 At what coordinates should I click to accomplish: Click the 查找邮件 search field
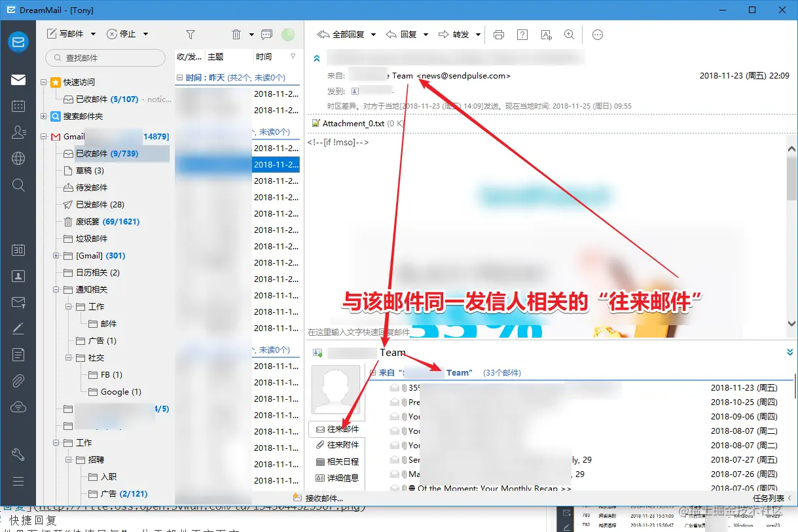(105, 58)
